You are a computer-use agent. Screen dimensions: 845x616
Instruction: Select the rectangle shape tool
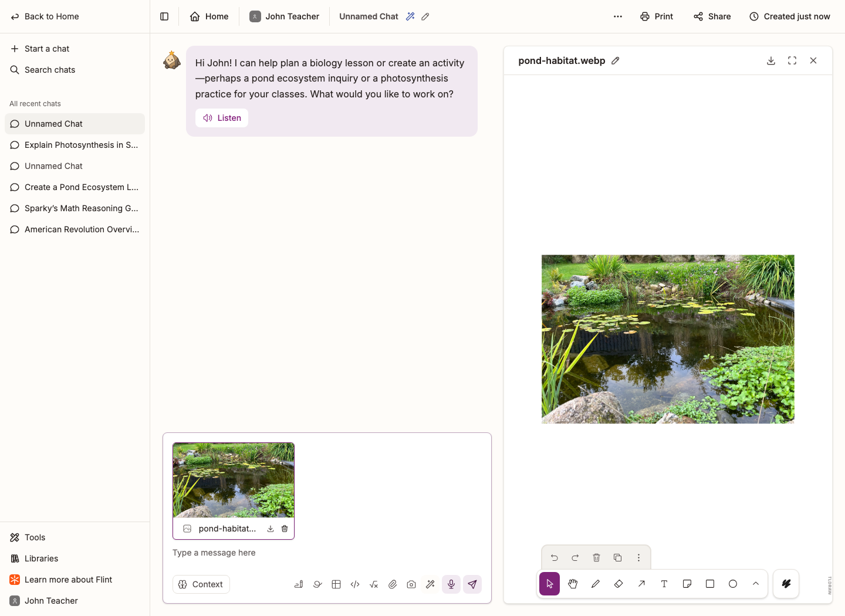pos(710,584)
